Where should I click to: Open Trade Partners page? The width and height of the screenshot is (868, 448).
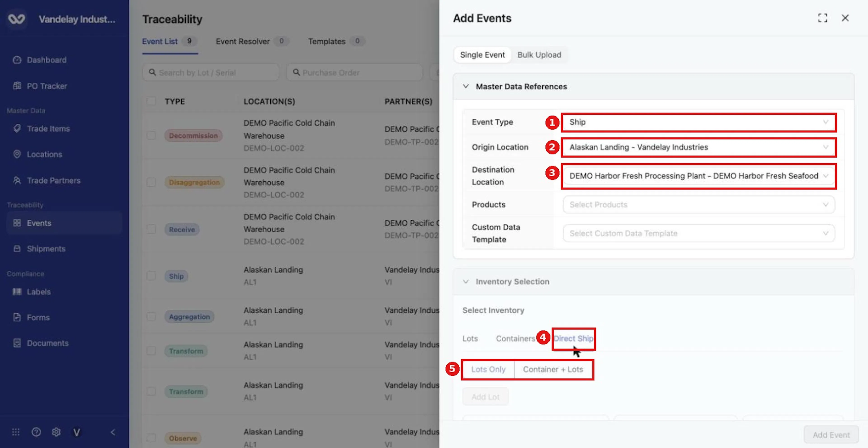click(54, 180)
